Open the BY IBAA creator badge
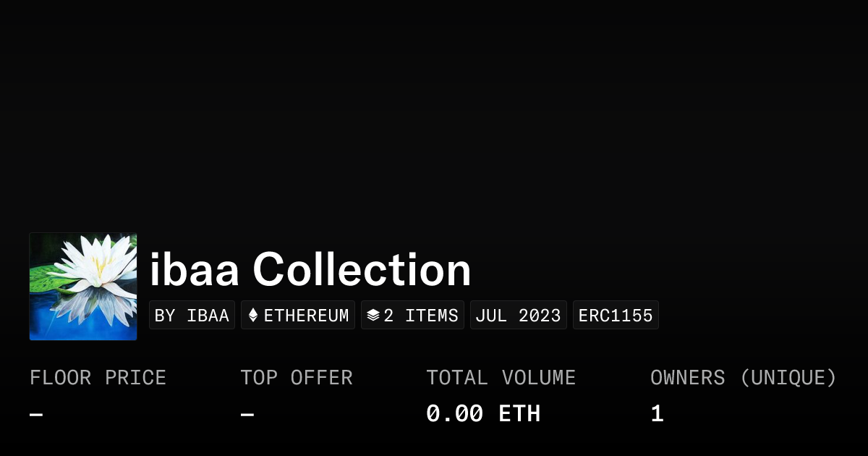The height and width of the screenshot is (456, 868). tap(192, 316)
